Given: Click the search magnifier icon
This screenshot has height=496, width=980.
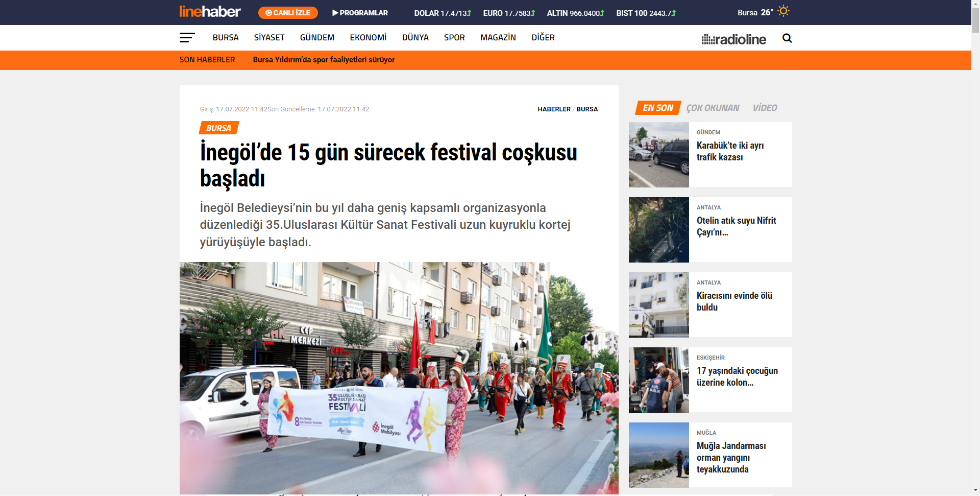Looking at the screenshot, I should [787, 38].
